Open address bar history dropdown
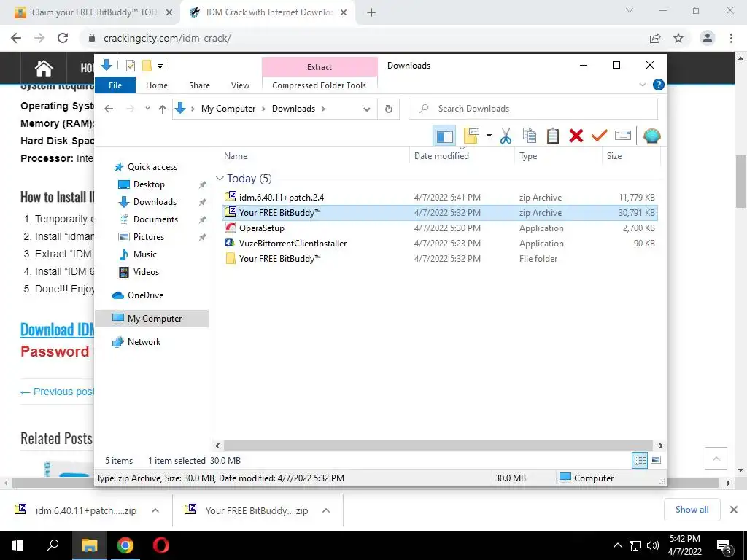This screenshot has width=747, height=560. [x=367, y=109]
